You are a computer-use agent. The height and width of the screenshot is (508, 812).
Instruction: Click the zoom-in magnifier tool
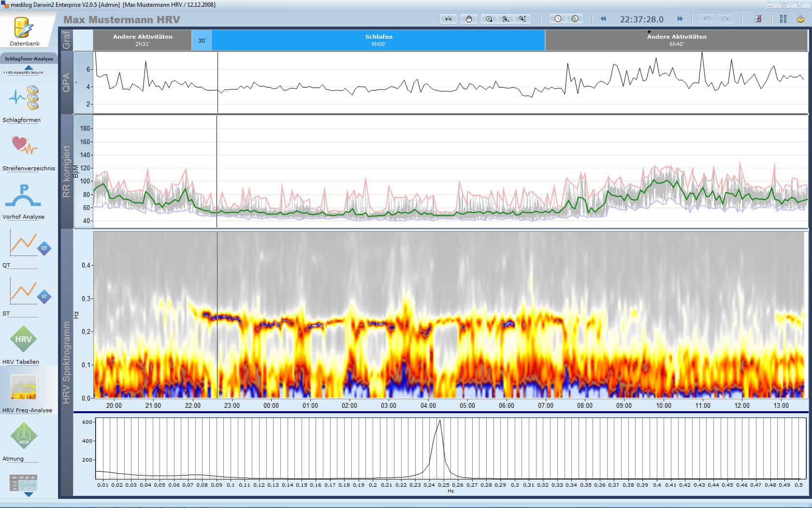(489, 19)
